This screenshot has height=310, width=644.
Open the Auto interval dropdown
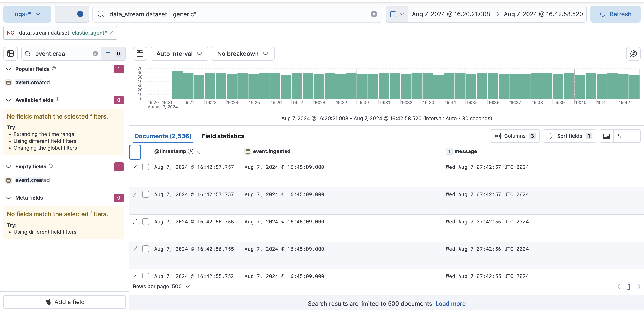(x=179, y=54)
